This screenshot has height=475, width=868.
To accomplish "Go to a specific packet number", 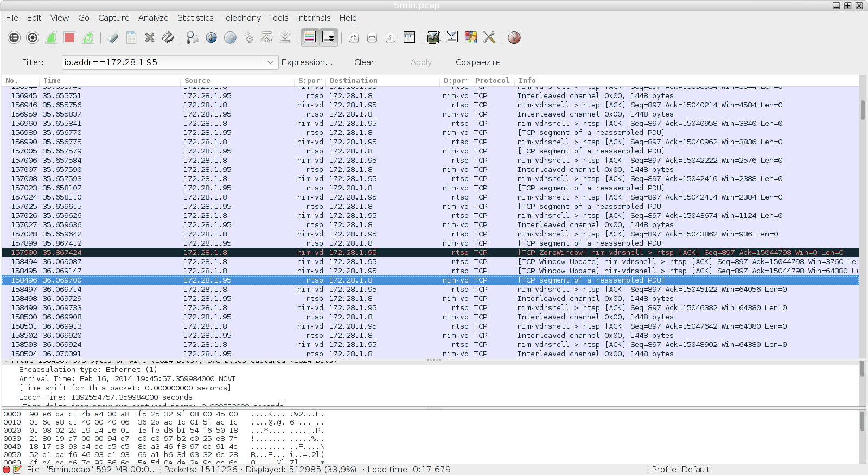I will click(x=248, y=37).
